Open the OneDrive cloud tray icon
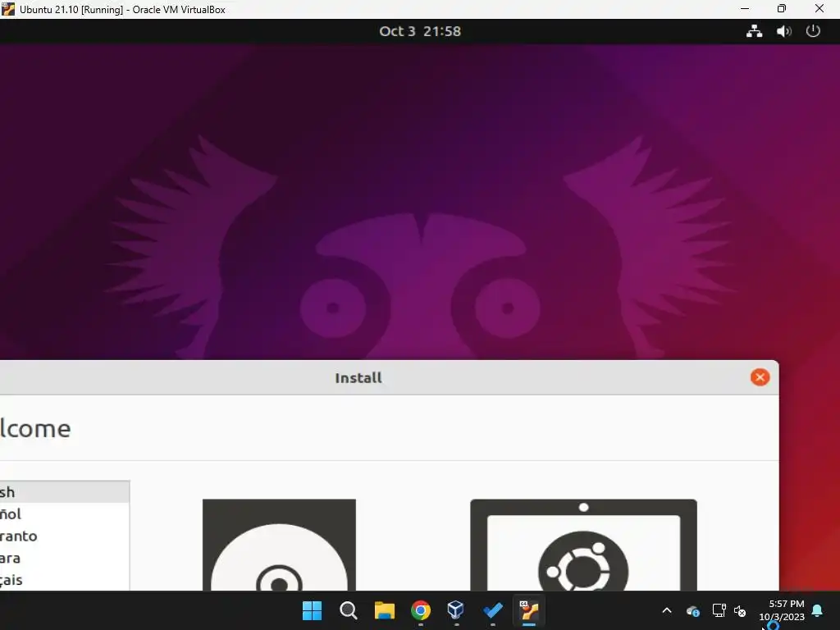The image size is (840, 630). click(x=692, y=610)
